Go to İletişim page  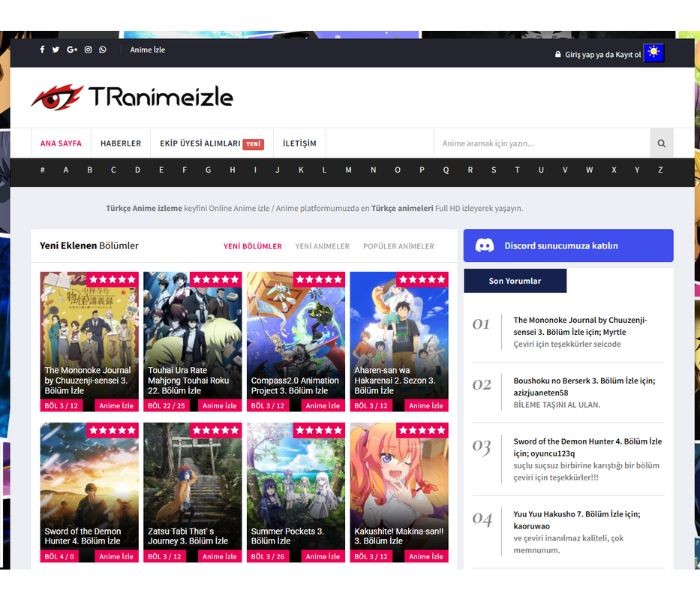coord(299,144)
